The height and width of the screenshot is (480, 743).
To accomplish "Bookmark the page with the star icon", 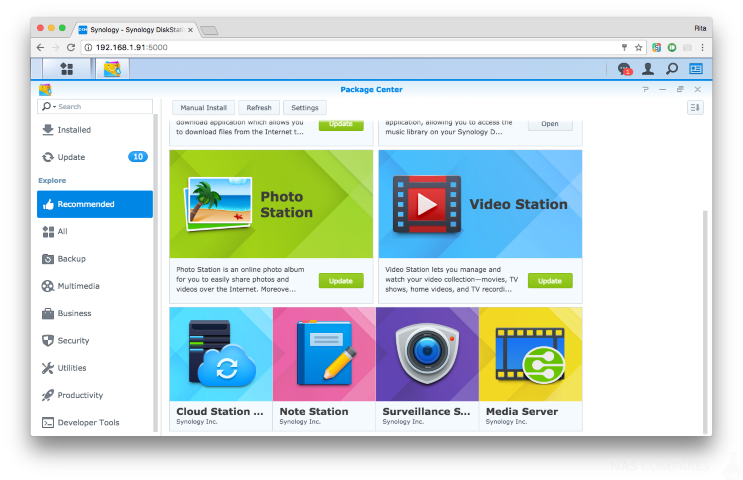I will 638,47.
